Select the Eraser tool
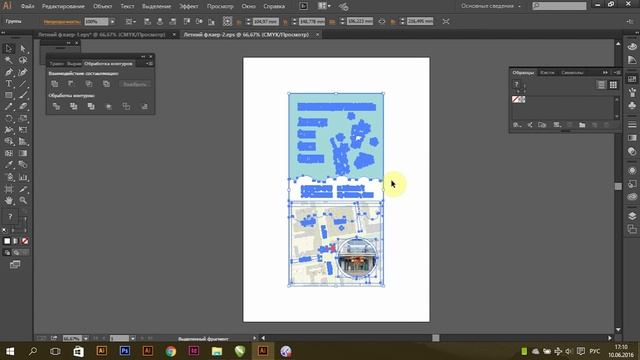 (23, 107)
